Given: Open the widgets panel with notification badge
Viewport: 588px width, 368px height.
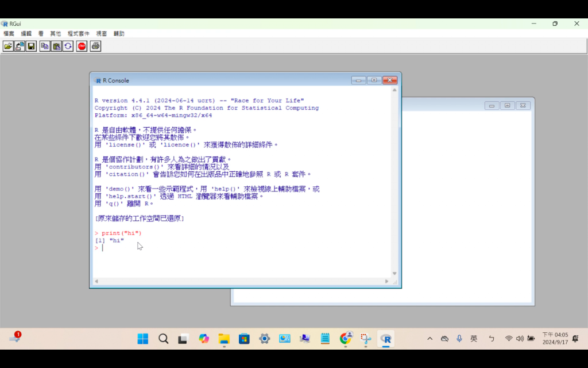Looking at the screenshot, I should pyautogui.click(x=15, y=337).
